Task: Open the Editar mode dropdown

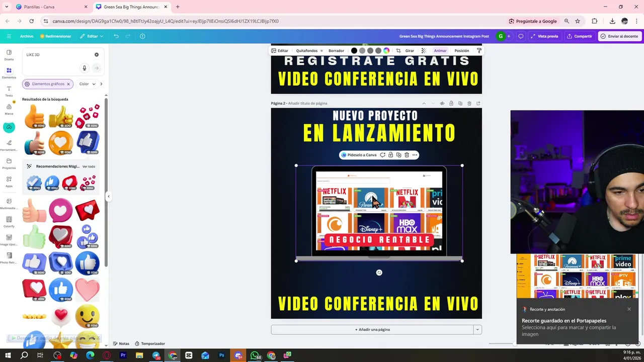Action: 92,36
